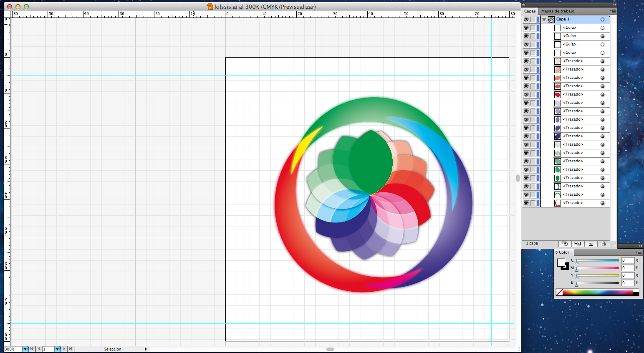Open the zoom level dropdown arrow
Screen dimensions: 644x353
click(25, 349)
